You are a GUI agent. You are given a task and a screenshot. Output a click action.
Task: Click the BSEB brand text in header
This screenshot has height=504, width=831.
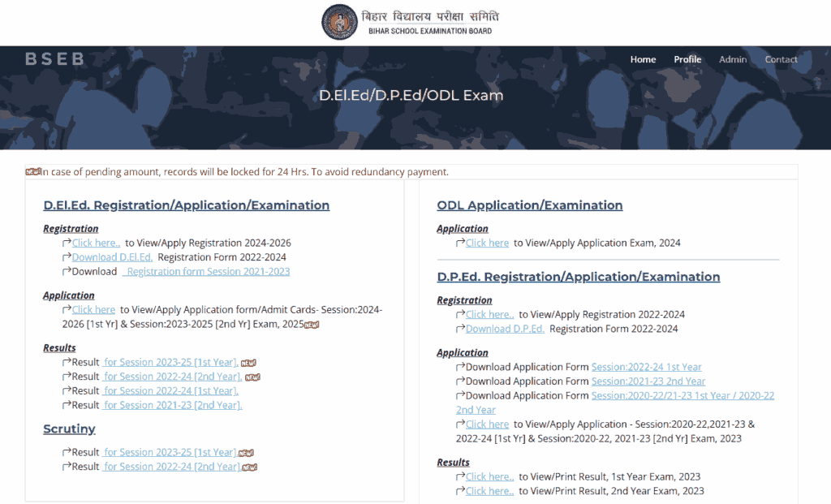point(55,58)
